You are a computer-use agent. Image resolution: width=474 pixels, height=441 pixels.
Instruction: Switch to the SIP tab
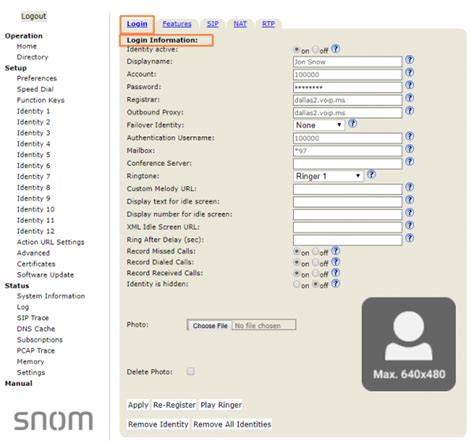coord(213,24)
